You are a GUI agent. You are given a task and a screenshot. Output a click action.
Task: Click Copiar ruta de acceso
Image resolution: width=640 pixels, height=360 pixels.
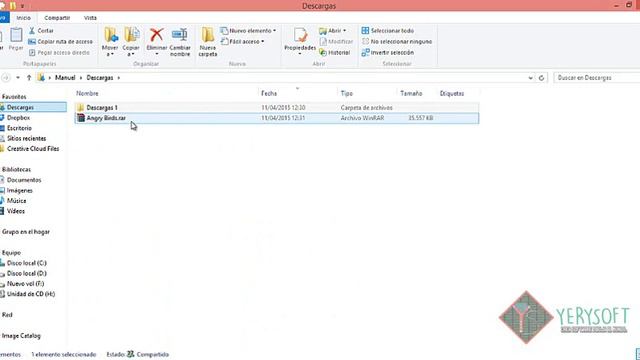(60, 42)
